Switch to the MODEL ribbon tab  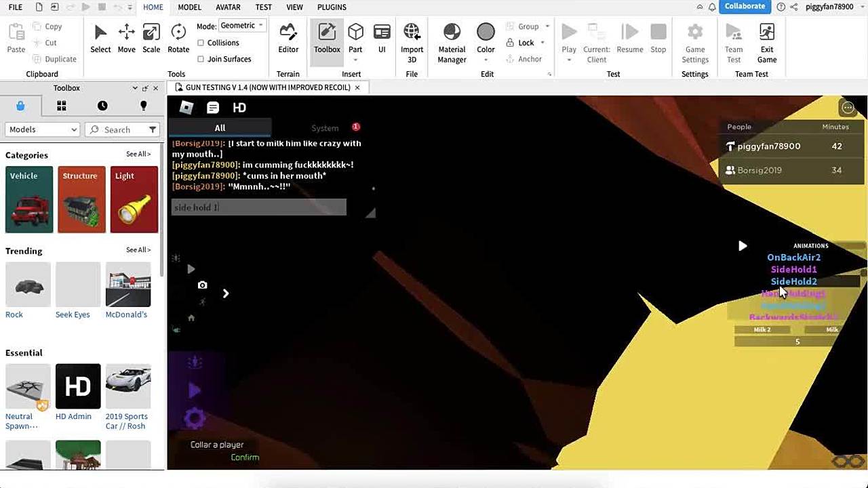click(189, 7)
